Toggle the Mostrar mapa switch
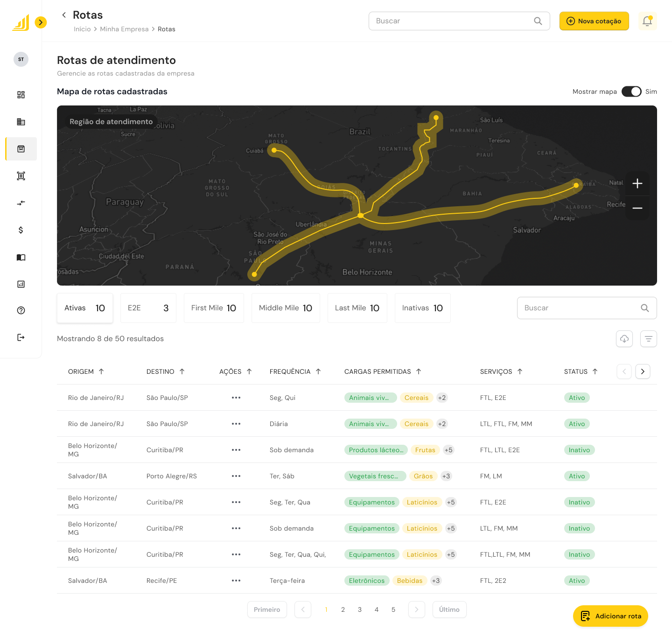The height and width of the screenshot is (644, 672). point(631,91)
